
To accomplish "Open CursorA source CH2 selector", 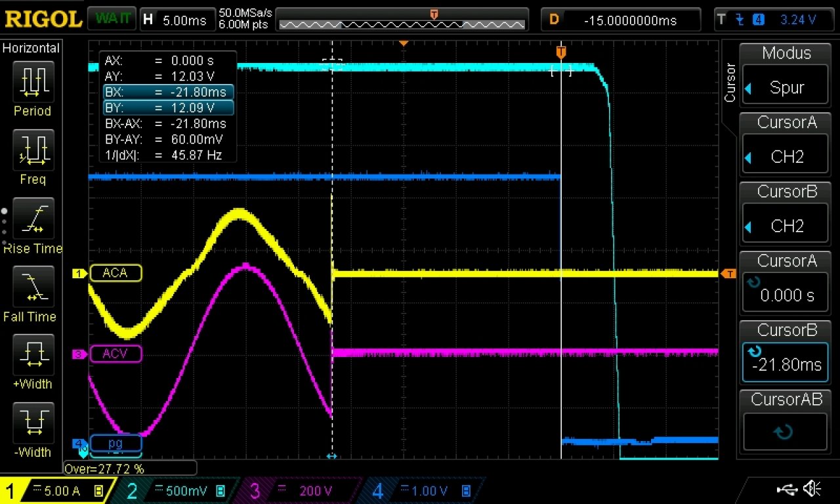I will pyautogui.click(x=786, y=144).
